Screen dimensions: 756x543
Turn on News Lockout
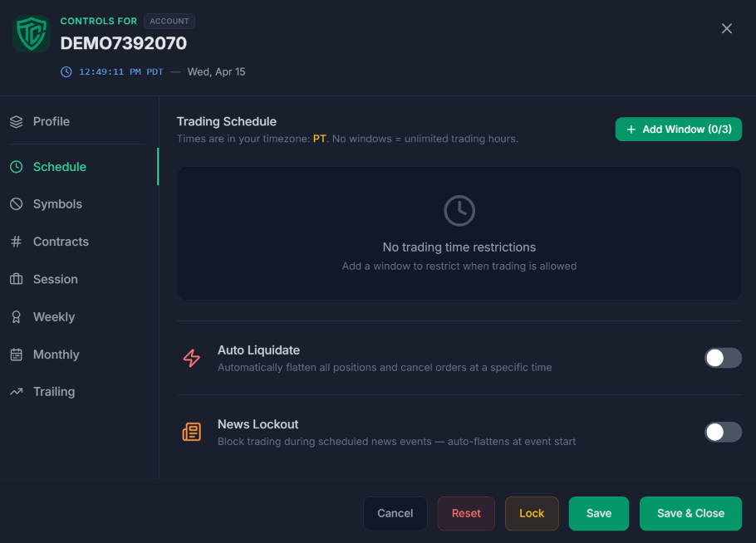[722, 432]
